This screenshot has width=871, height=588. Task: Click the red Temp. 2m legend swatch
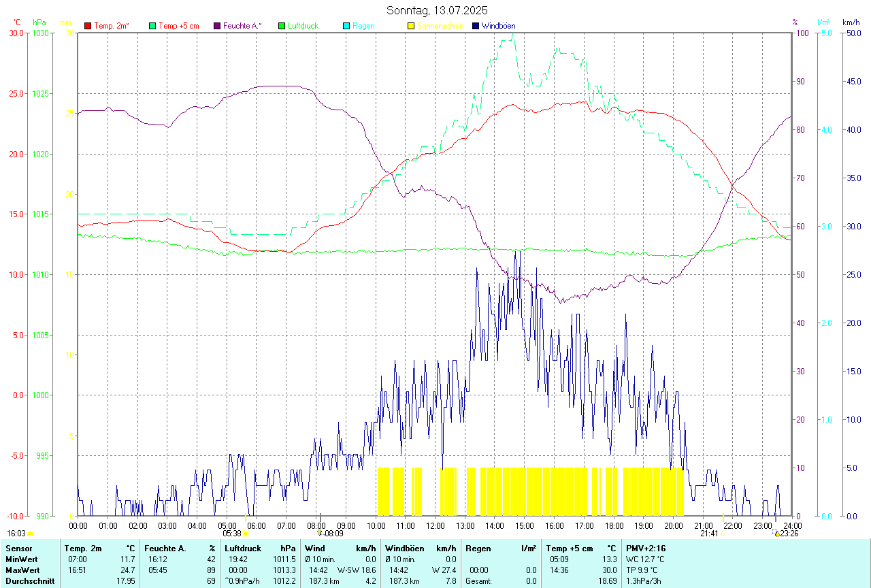point(88,26)
